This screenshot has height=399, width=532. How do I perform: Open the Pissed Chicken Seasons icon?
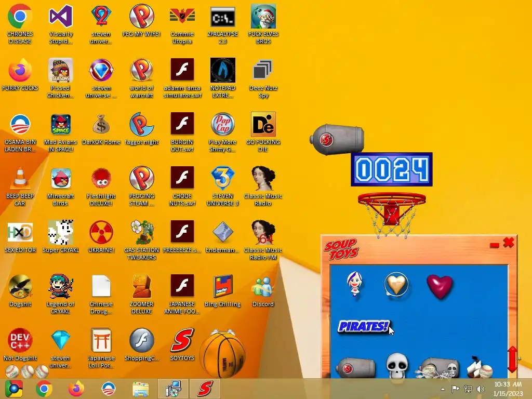(x=60, y=78)
